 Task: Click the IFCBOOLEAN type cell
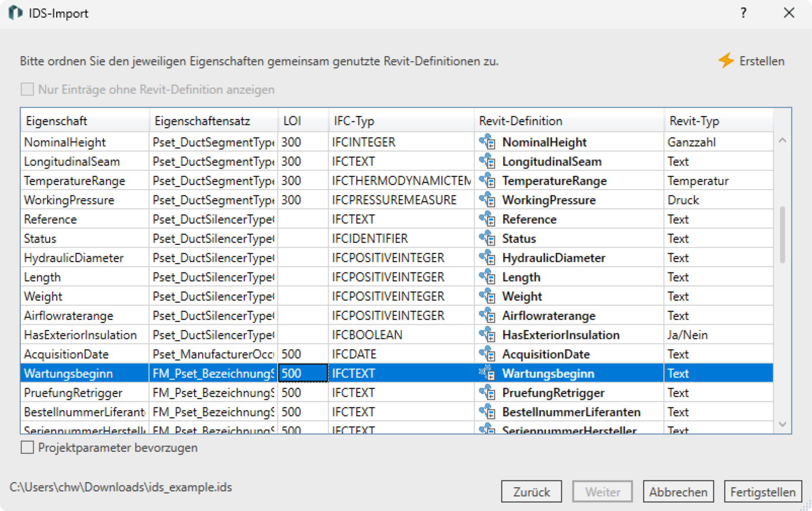click(x=401, y=335)
